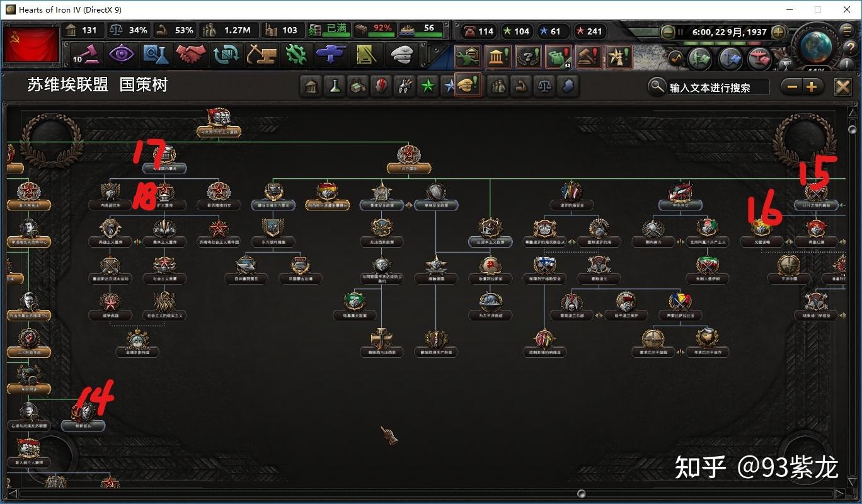Open the Logistics yellow sheet menu
The height and width of the screenshot is (504, 862).
pos(365,54)
